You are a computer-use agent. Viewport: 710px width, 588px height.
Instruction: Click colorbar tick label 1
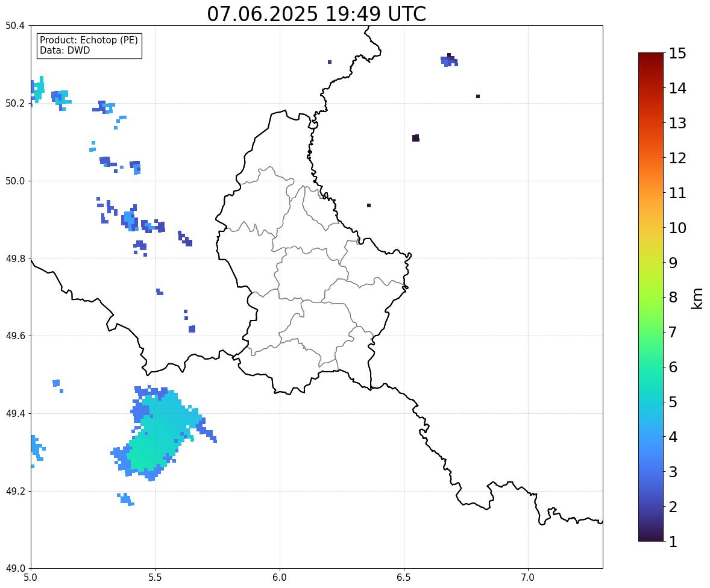click(x=673, y=542)
